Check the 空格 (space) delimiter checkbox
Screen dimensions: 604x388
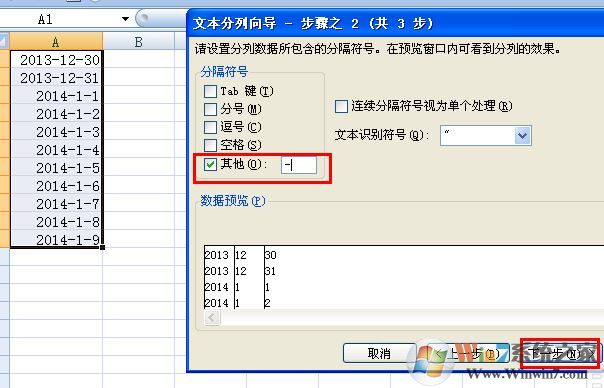[210, 145]
